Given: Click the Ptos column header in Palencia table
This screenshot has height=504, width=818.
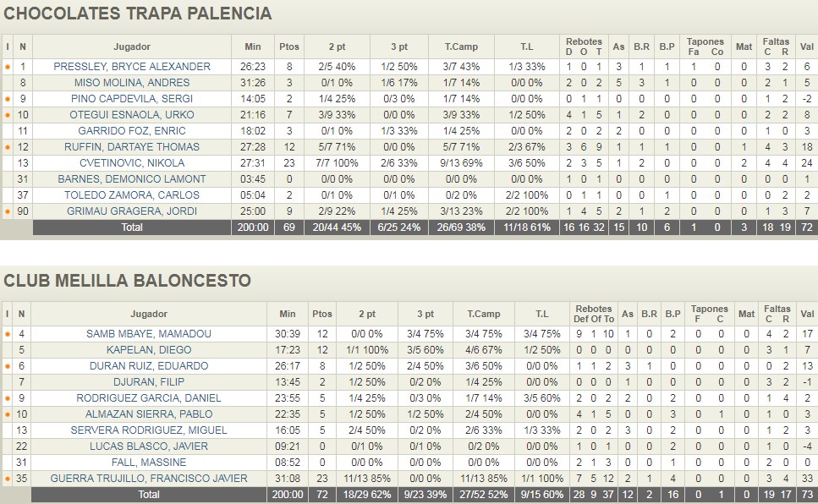Looking at the screenshot, I should (288, 47).
